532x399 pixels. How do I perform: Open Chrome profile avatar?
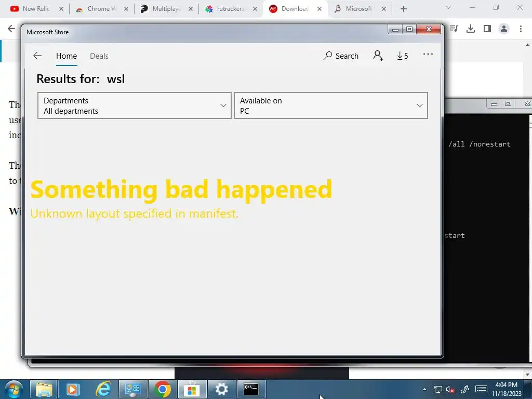(504, 29)
